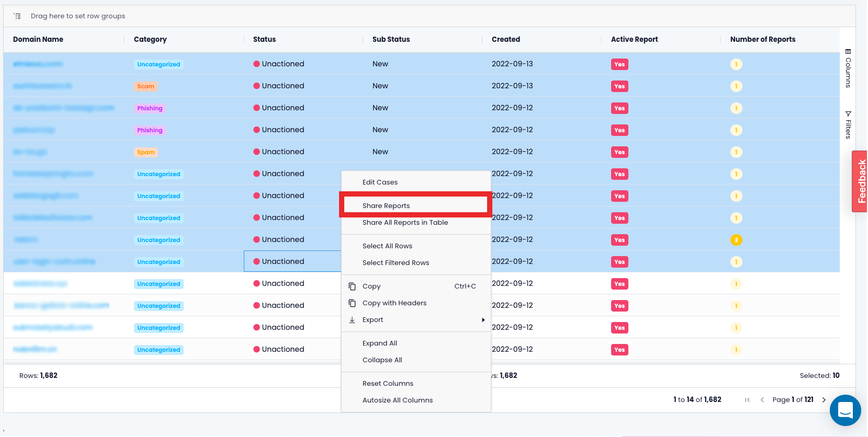Image resolution: width=868 pixels, height=437 pixels.
Task: Click Rows: 1,682 in the status bar
Action: click(38, 375)
